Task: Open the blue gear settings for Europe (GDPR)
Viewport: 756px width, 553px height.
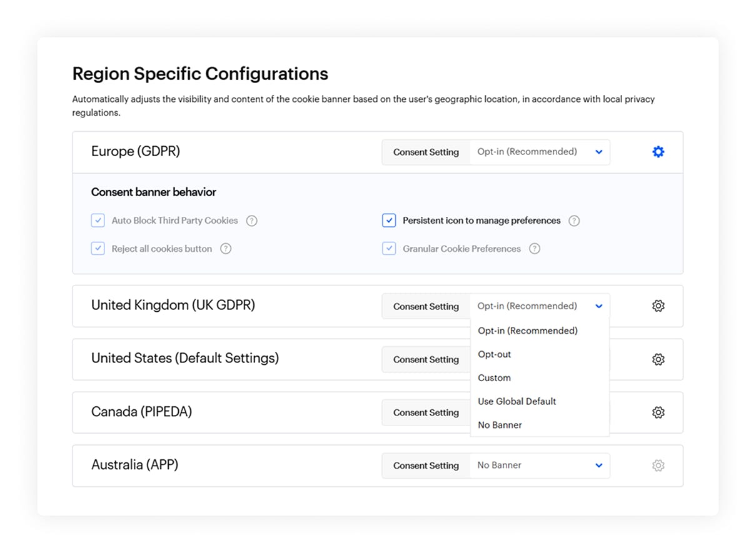Action: (658, 151)
